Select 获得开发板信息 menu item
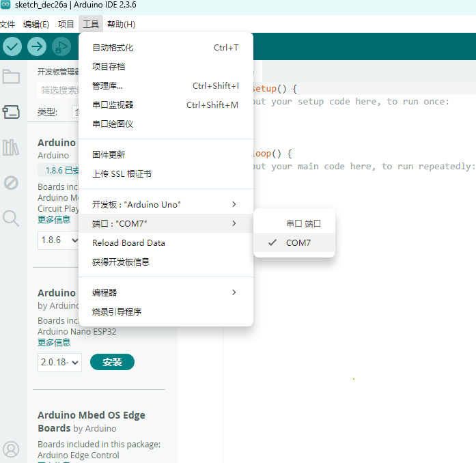476x463 pixels. pos(166,262)
